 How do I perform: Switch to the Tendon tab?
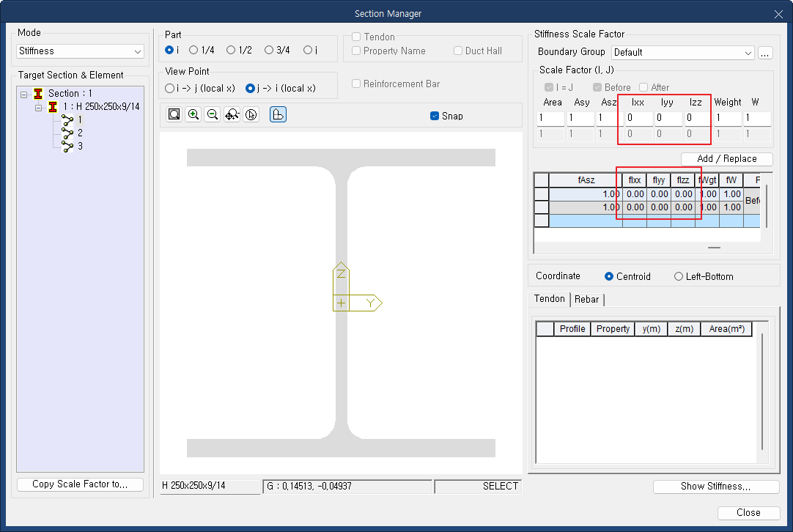549,299
